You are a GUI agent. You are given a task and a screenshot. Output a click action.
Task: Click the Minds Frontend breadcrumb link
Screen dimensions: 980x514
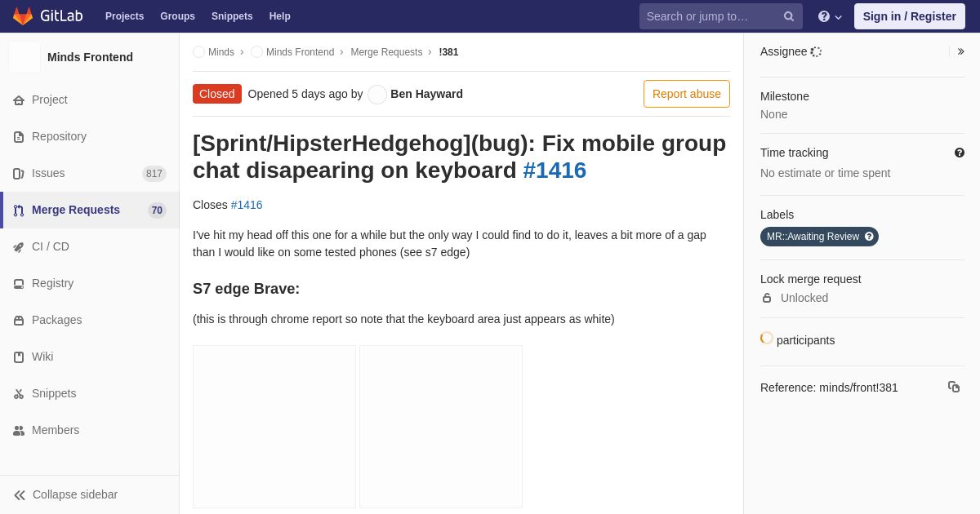point(300,52)
